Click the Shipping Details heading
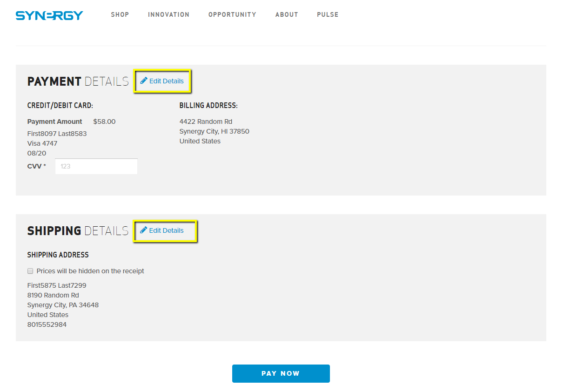Screen dimensions: 564x392 (x=78, y=231)
